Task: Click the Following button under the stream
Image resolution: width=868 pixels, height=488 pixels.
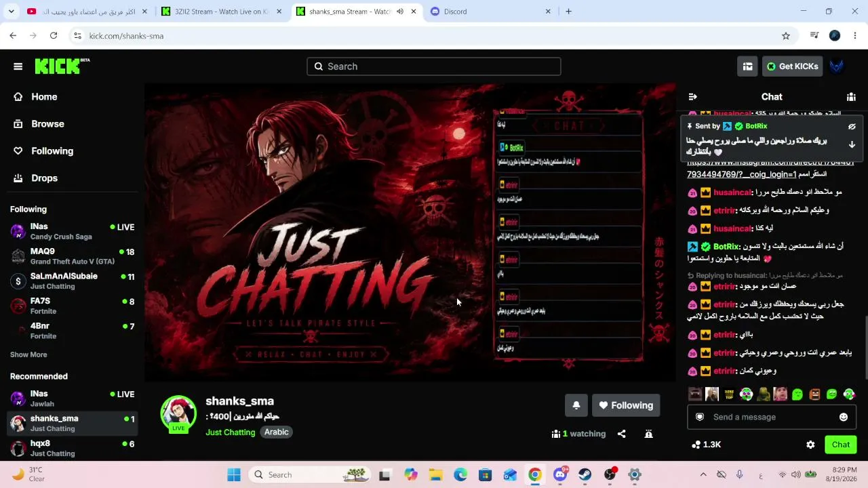Action: (626, 405)
